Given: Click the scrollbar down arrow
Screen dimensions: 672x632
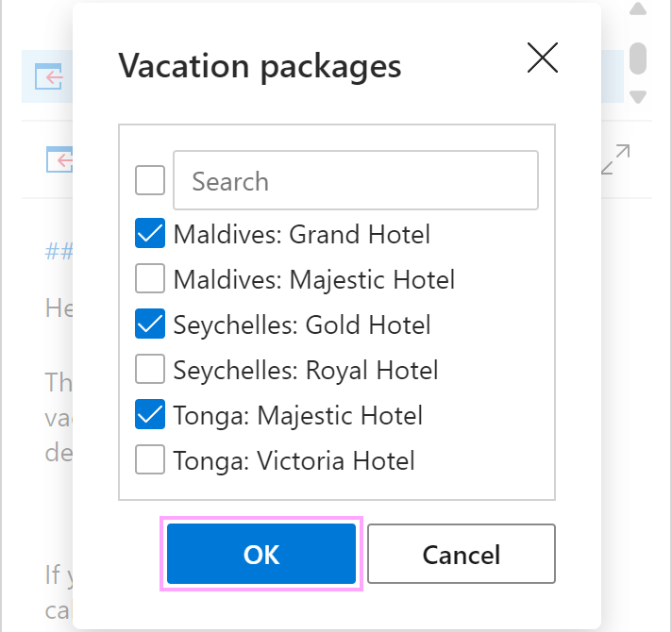Looking at the screenshot, I should [x=638, y=97].
